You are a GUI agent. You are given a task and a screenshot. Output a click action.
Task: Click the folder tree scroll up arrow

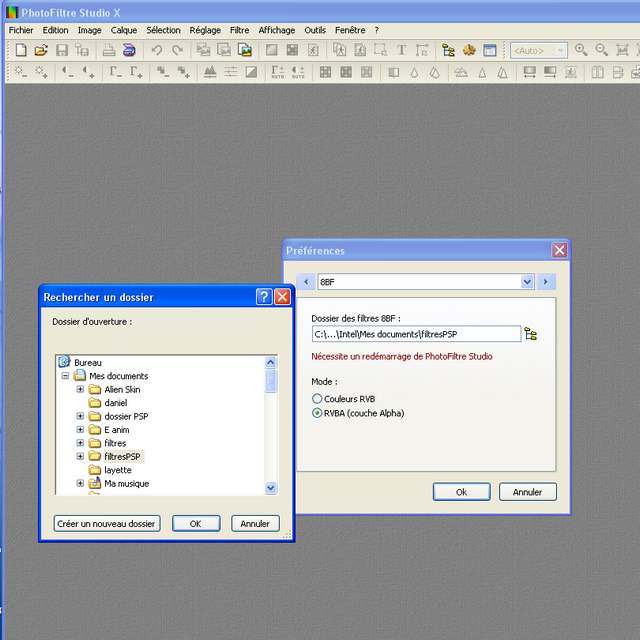271,362
